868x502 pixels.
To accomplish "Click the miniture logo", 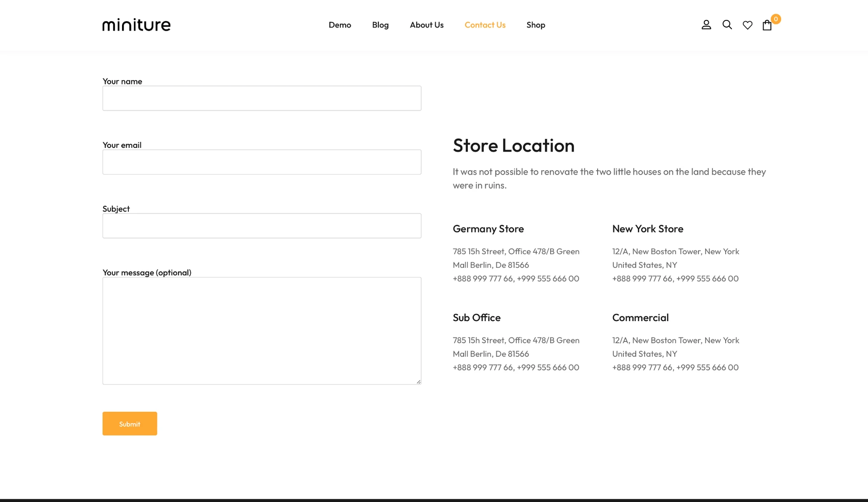I will [137, 25].
